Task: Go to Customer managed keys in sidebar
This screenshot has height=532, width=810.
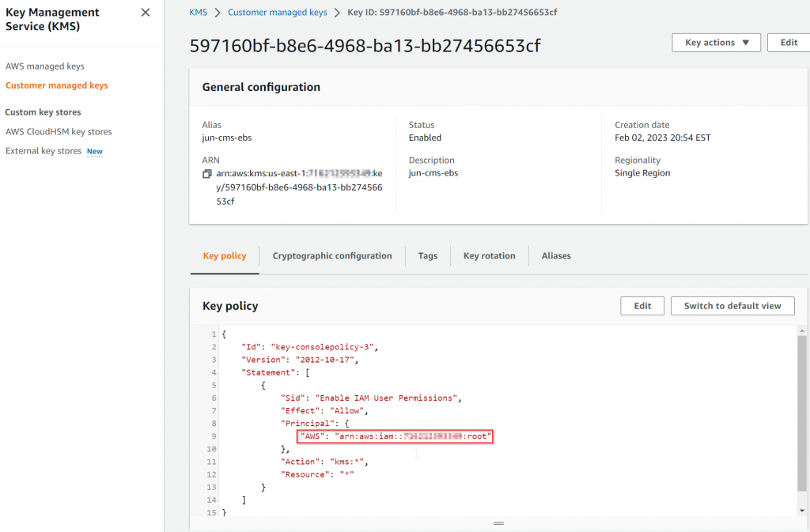Action: click(57, 85)
